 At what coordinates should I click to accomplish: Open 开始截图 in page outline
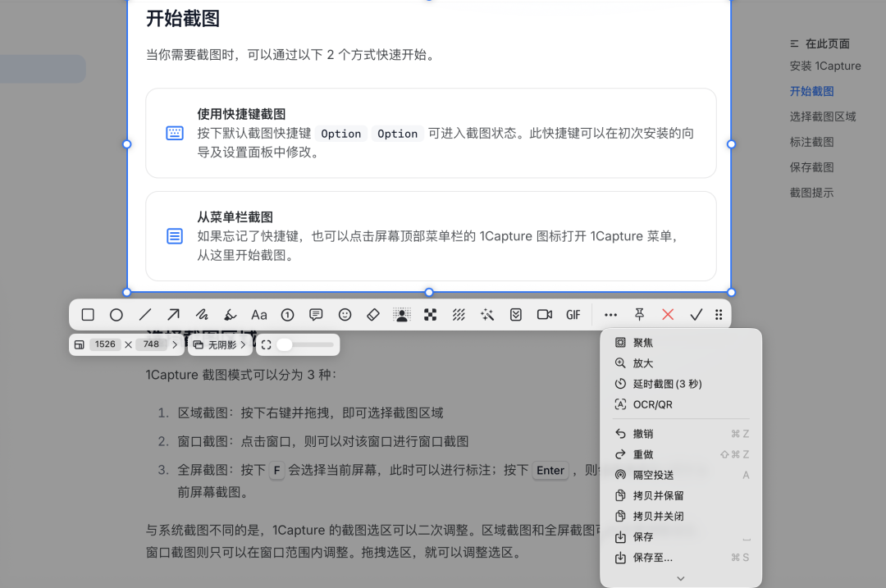811,92
